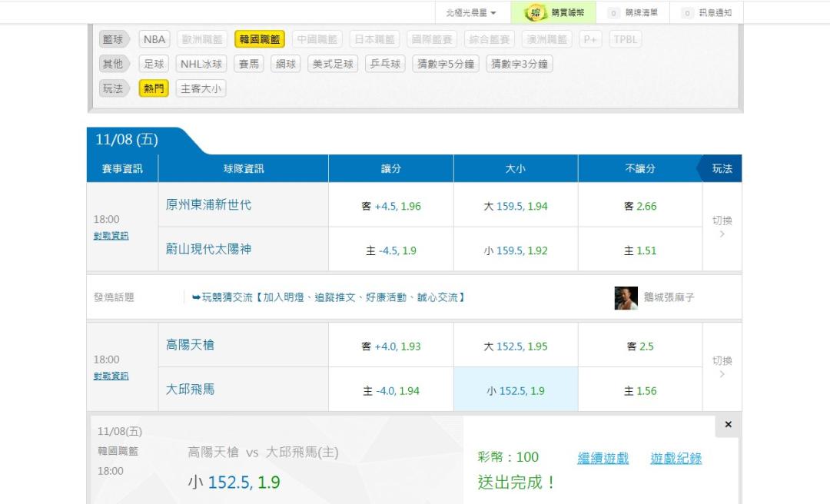Screen dimensions: 830x504
Task: Switch to NHL冰球 sport
Action: pyautogui.click(x=201, y=64)
